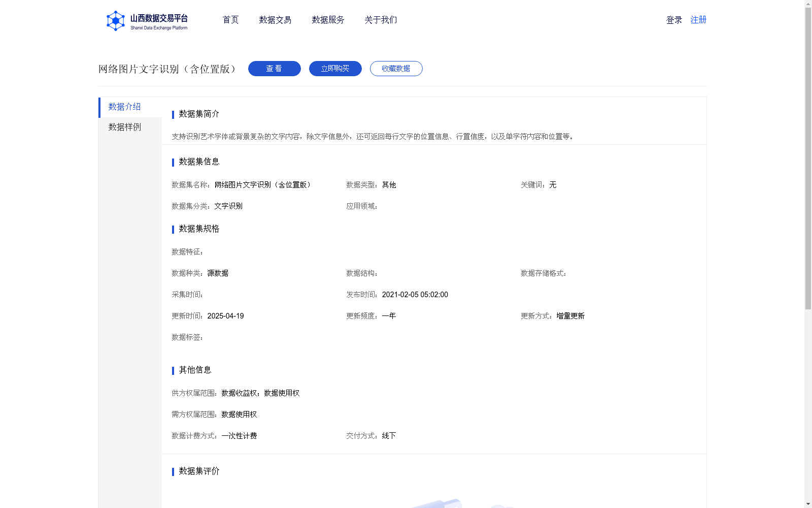Image resolution: width=812 pixels, height=508 pixels.
Task: Open the 首页 menu item
Action: tap(230, 20)
